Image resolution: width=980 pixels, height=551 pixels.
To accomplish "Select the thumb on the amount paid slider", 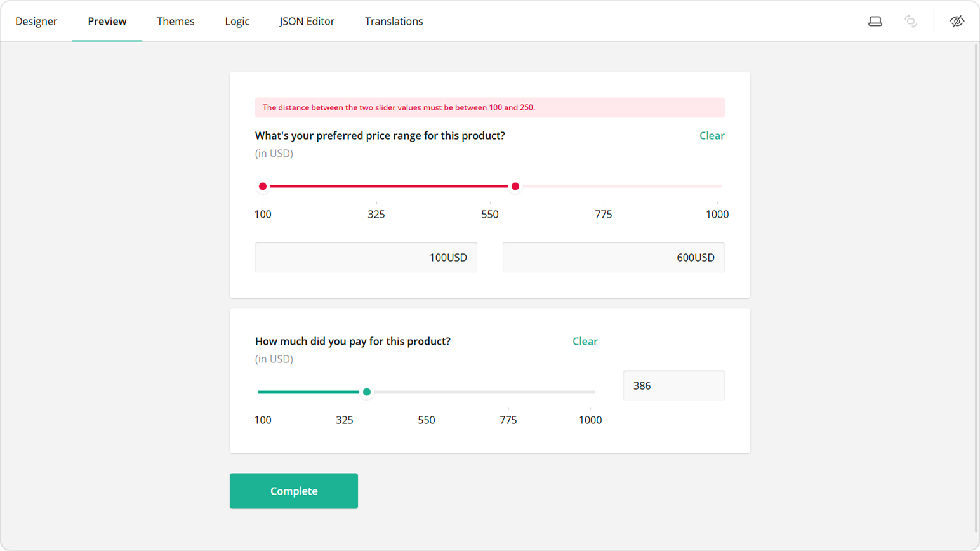I will 367,392.
